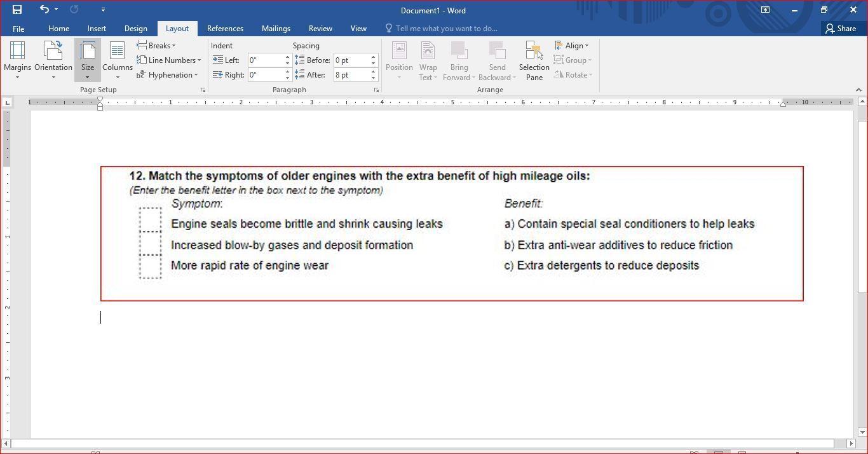This screenshot has height=454, width=868.
Task: Open the Margins page setup tool
Action: (x=17, y=60)
